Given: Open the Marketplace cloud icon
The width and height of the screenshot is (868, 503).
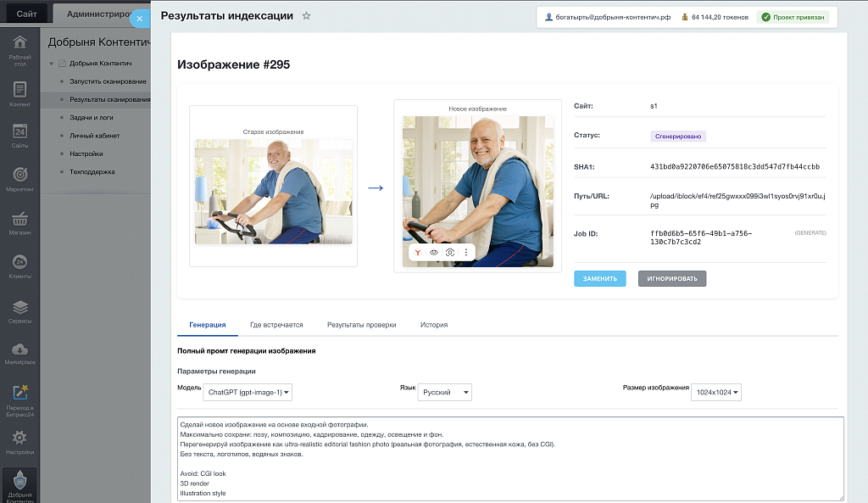Looking at the screenshot, I should coord(20,353).
